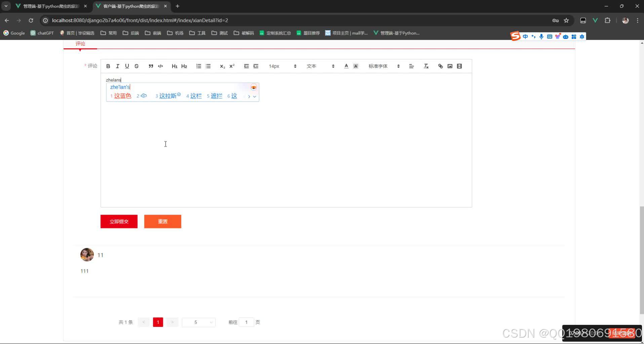
Task: Choose the cloud candidate numbered 2
Action: (x=142, y=96)
